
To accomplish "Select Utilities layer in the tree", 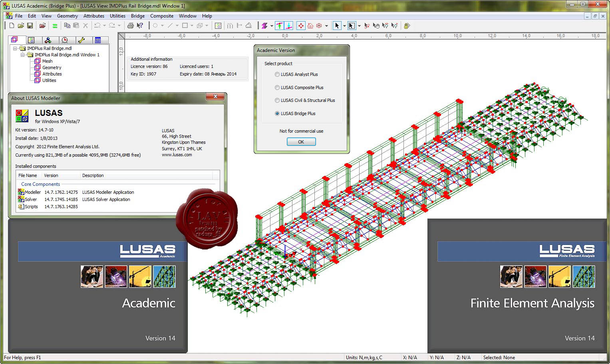I will click(x=49, y=80).
